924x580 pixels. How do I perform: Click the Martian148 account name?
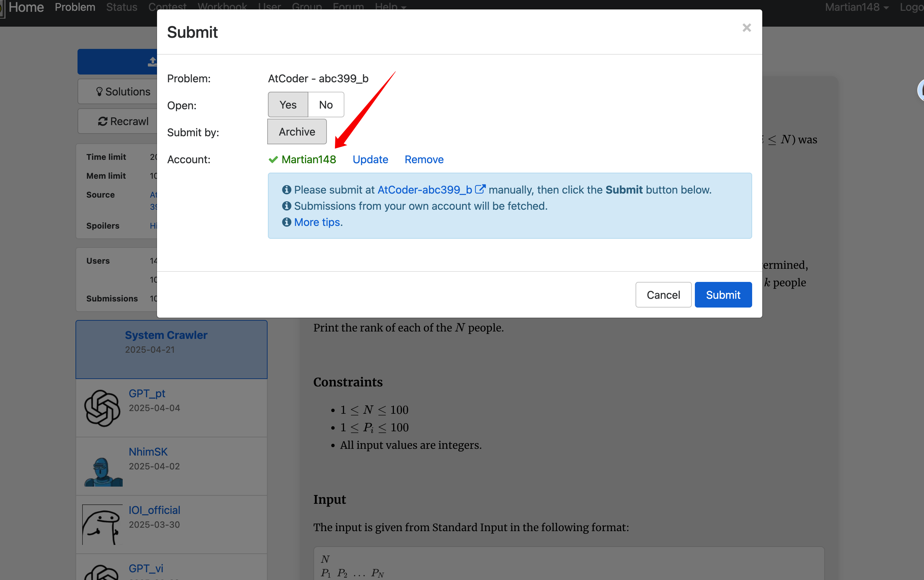tap(309, 159)
